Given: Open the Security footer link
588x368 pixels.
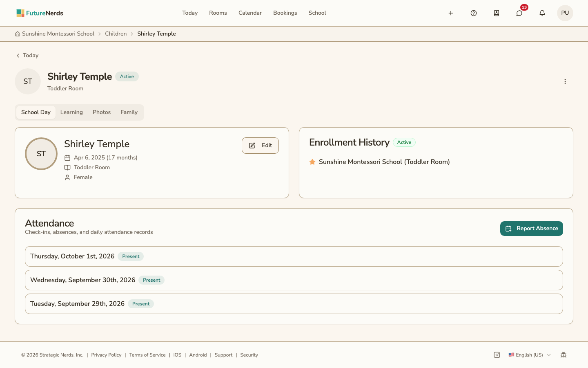Looking at the screenshot, I should click(x=249, y=355).
